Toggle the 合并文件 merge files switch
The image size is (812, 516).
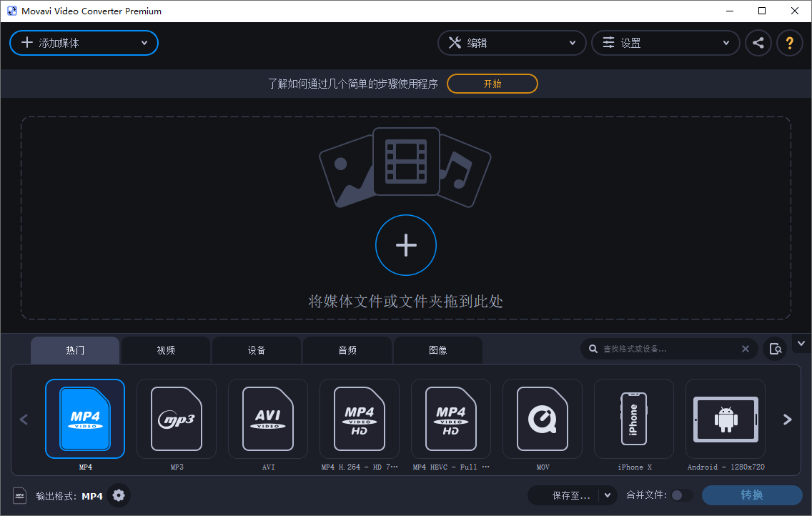(x=681, y=495)
